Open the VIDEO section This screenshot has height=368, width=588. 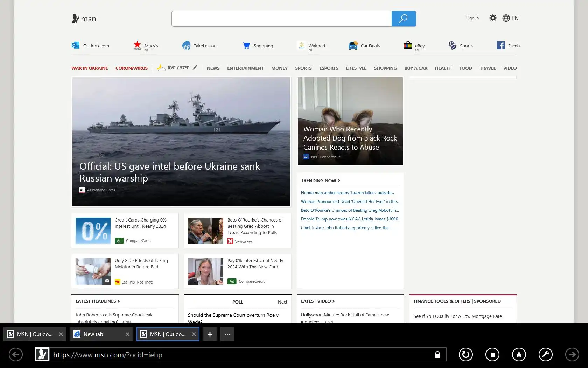click(510, 68)
